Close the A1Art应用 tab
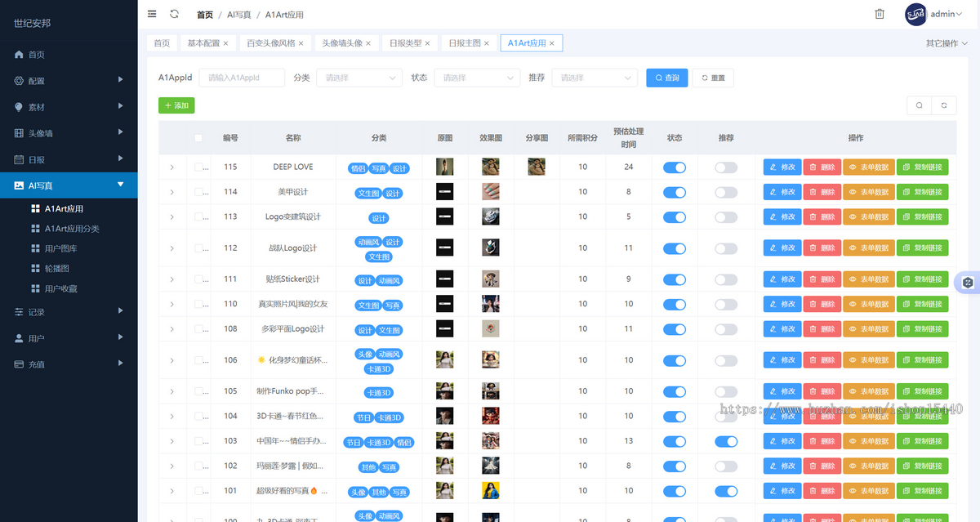The width and height of the screenshot is (980, 522). [x=552, y=43]
